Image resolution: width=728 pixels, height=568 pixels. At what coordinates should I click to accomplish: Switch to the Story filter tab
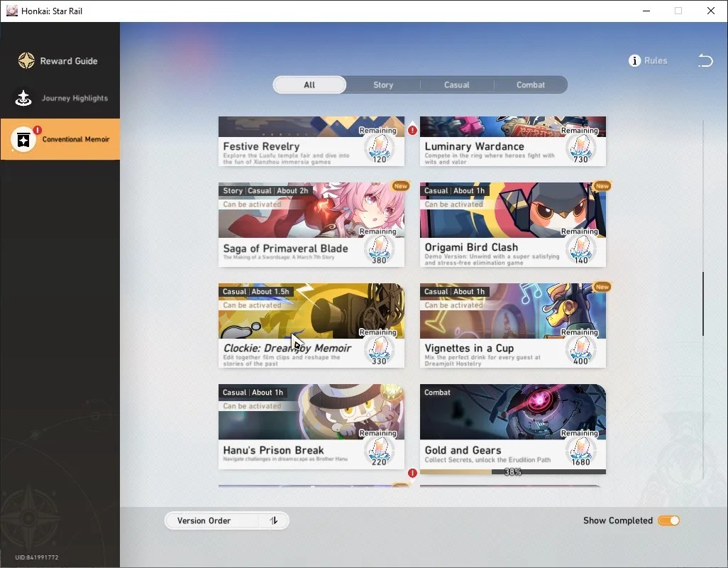point(383,85)
